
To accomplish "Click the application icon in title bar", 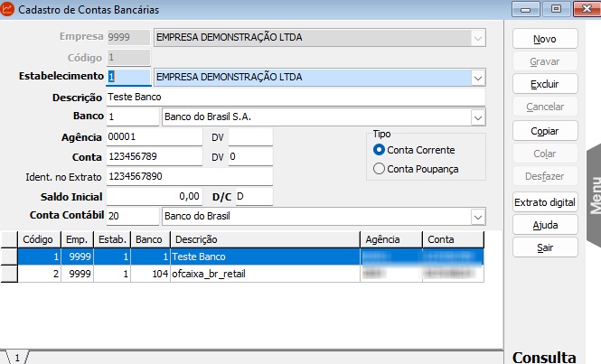I will pos(9,9).
